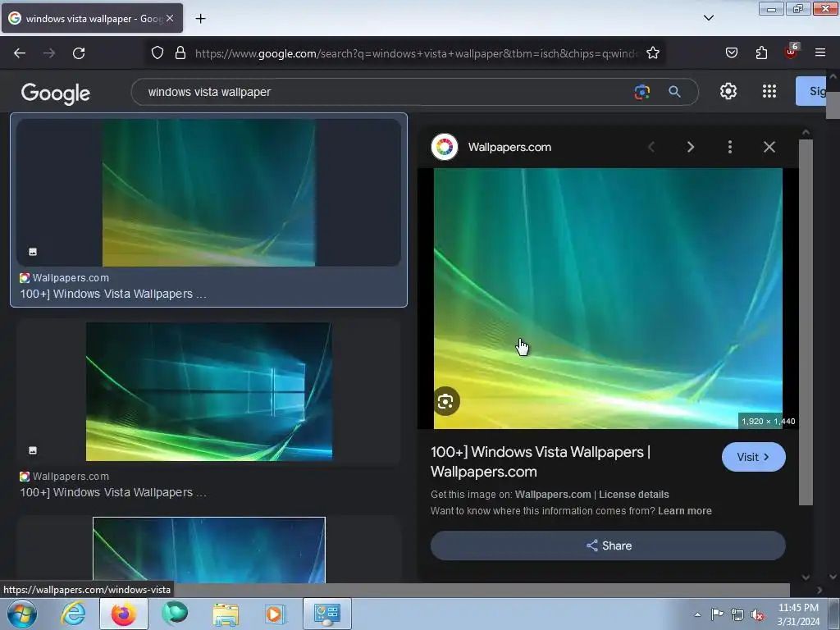Open second '100+] Windows Vista Wallpapers' title
The height and width of the screenshot is (630, 840).
click(x=113, y=492)
